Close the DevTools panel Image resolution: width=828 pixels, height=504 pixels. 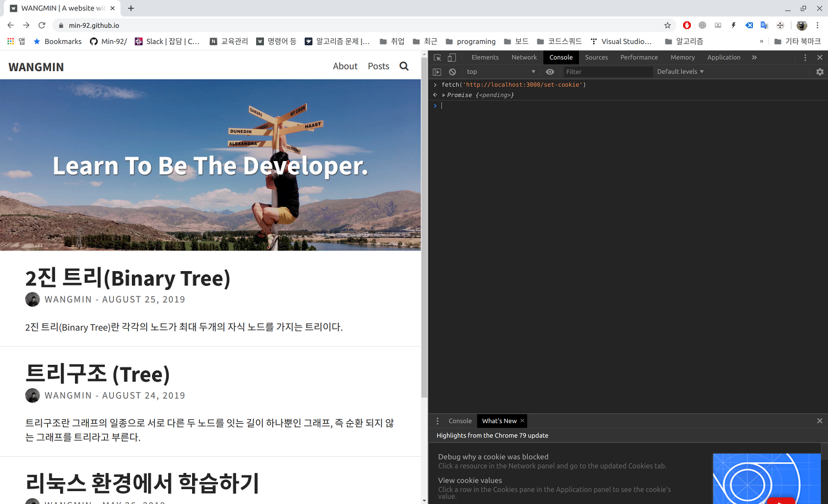pyautogui.click(x=820, y=58)
